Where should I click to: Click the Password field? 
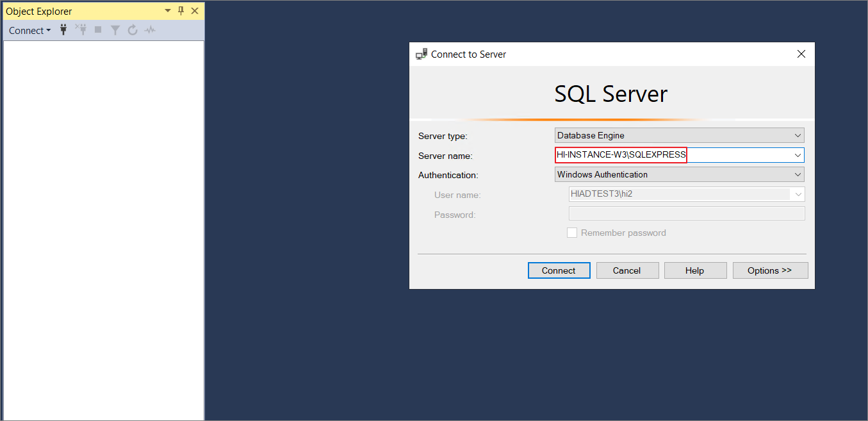(x=687, y=214)
